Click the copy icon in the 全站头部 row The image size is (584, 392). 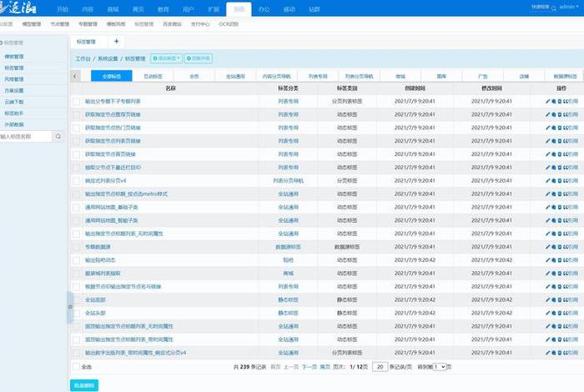pyautogui.click(x=553, y=313)
